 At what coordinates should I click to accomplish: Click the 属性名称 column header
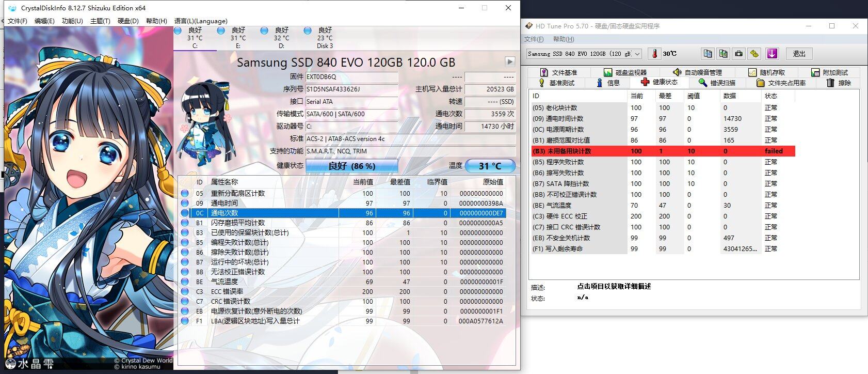tap(224, 182)
